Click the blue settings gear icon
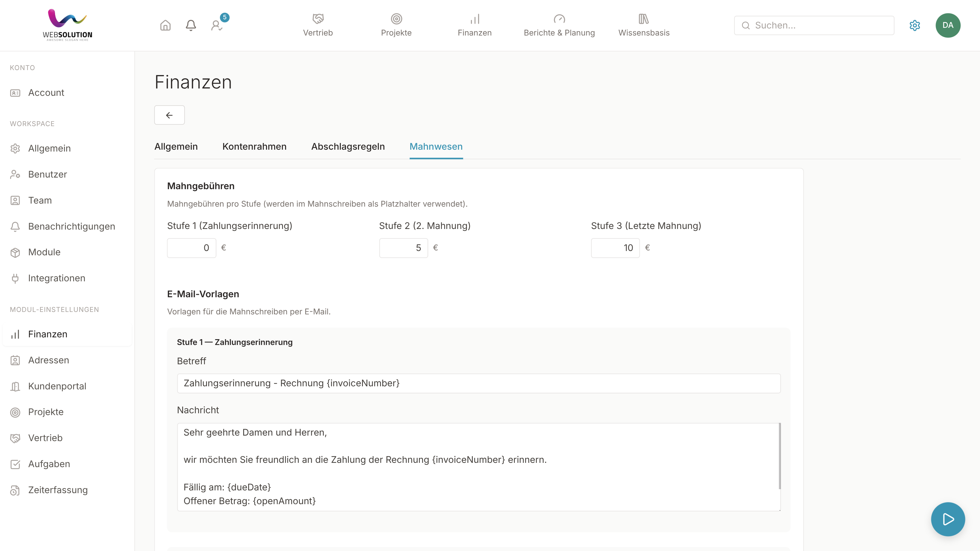The width and height of the screenshot is (980, 551). tap(914, 25)
